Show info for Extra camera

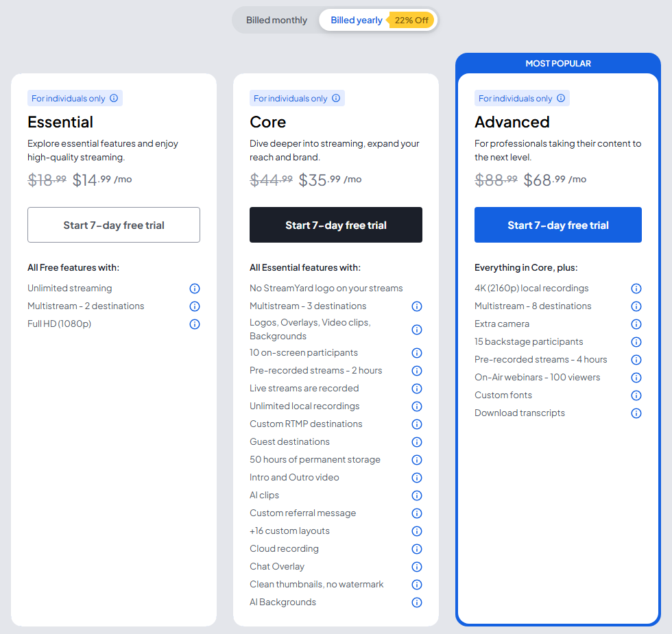(636, 324)
